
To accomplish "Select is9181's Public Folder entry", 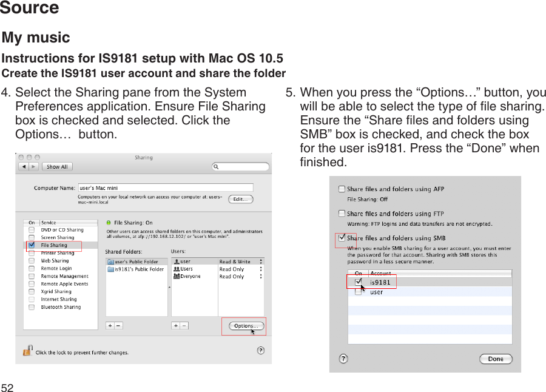I will (137, 269).
